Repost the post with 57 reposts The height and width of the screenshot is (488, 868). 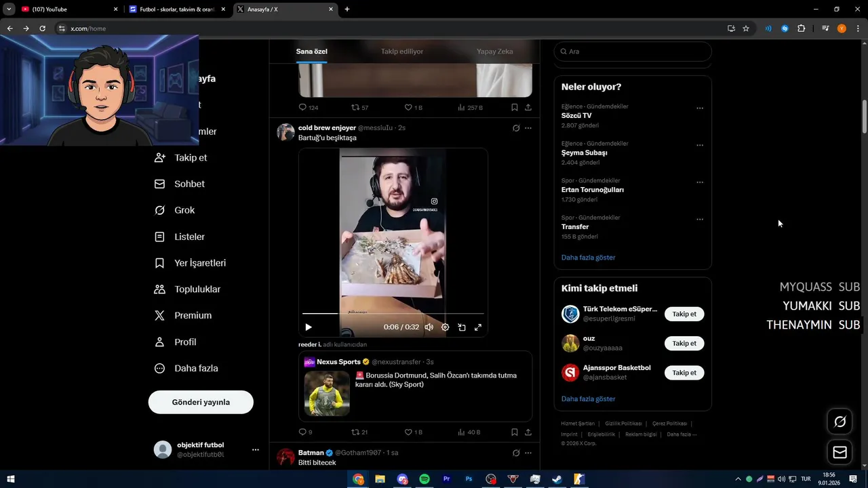pyautogui.click(x=360, y=108)
